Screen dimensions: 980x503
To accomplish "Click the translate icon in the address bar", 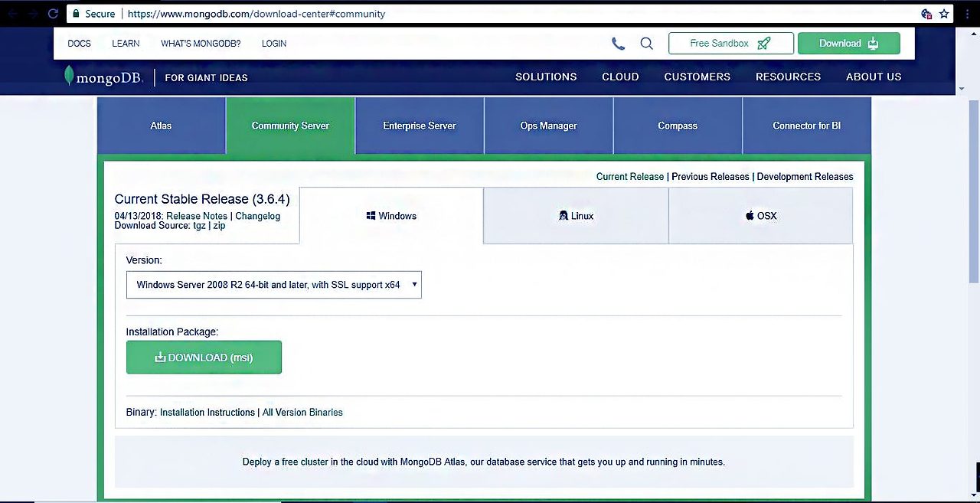I will point(926,14).
